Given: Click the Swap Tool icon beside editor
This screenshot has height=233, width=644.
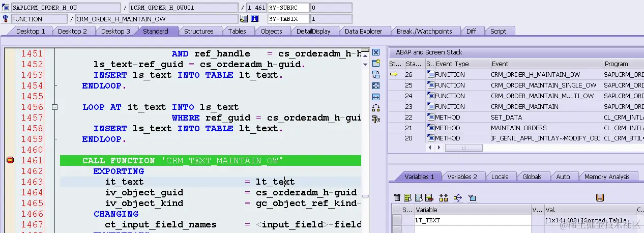Looking at the screenshot, I should (376, 108).
